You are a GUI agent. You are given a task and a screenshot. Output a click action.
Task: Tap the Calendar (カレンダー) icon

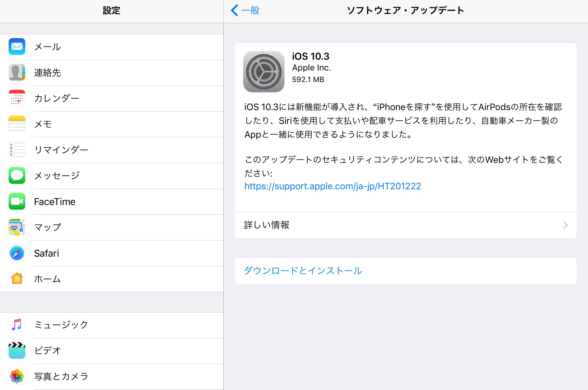[x=17, y=98]
